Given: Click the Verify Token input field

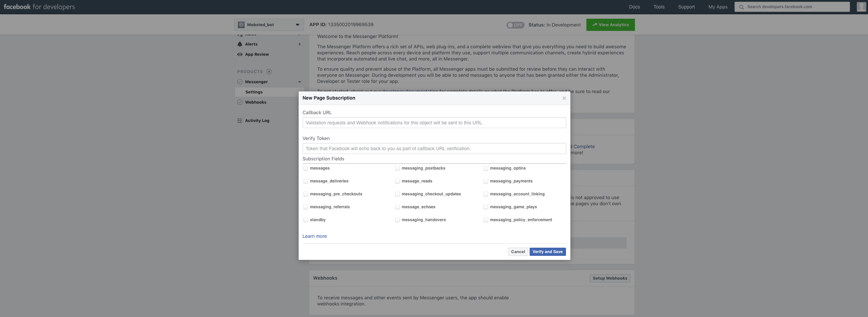Looking at the screenshot, I should point(434,148).
